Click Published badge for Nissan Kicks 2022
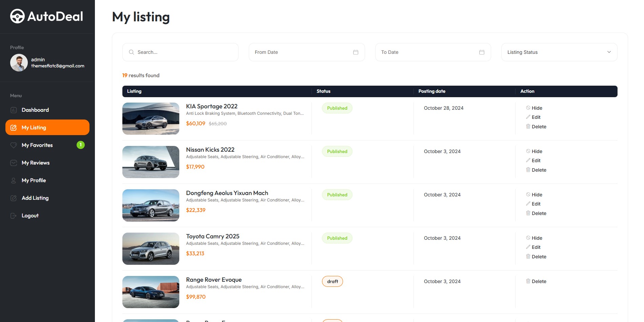Viewport: 644px width, 322px height. (337, 151)
